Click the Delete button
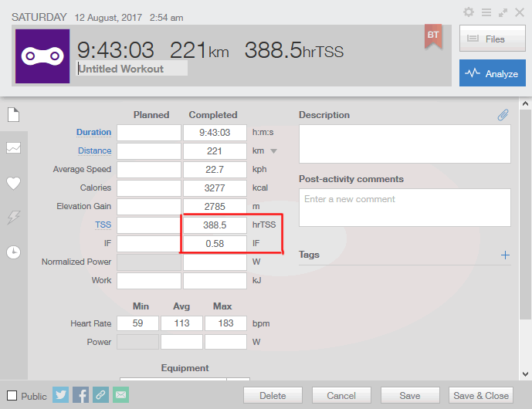This screenshot has width=532, height=409. (x=273, y=395)
